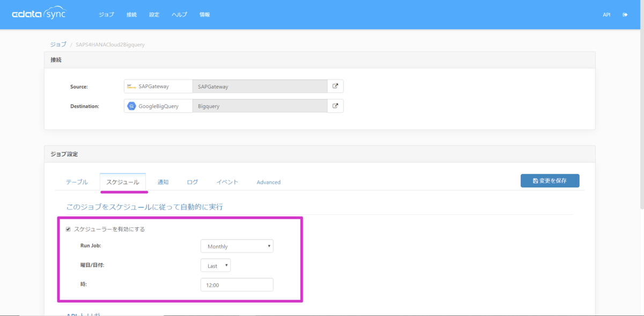Click the このジョブをスケジュールに従って自動的に実行 heading
The height and width of the screenshot is (316, 644).
point(144,206)
